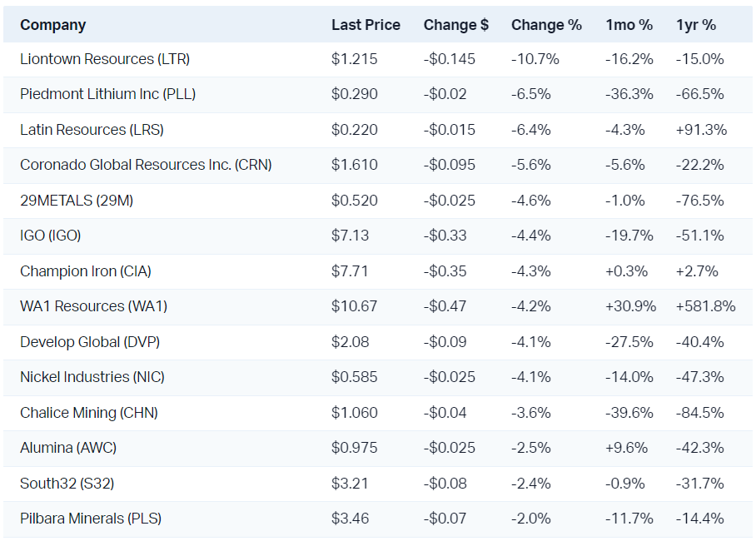Image resolution: width=756 pixels, height=546 pixels.
Task: Sort by Change % column header
Action: pos(546,25)
